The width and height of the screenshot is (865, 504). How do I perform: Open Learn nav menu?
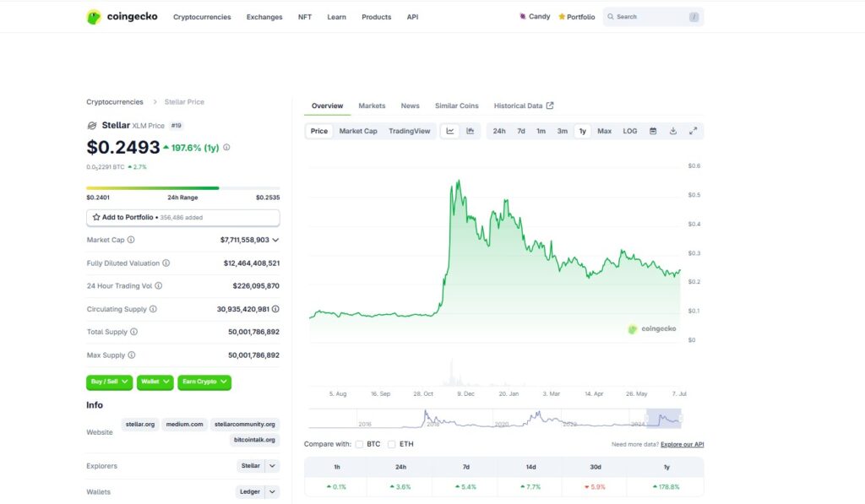[336, 17]
